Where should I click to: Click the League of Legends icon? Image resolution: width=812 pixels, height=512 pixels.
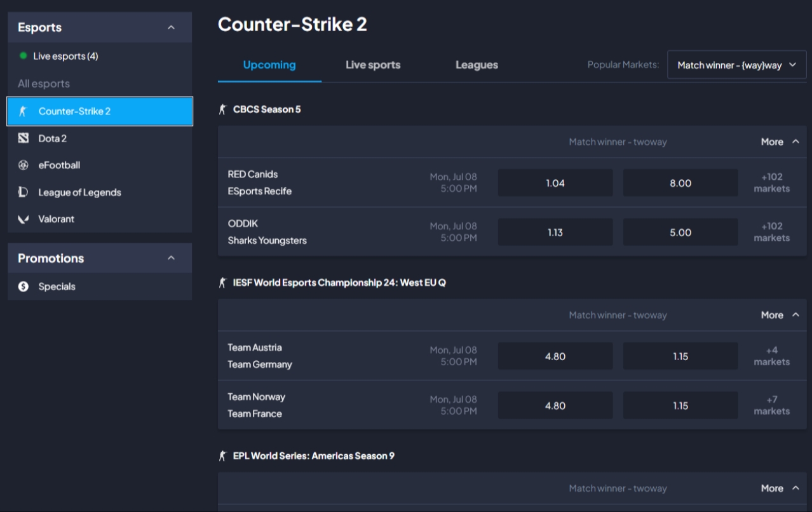coord(24,192)
